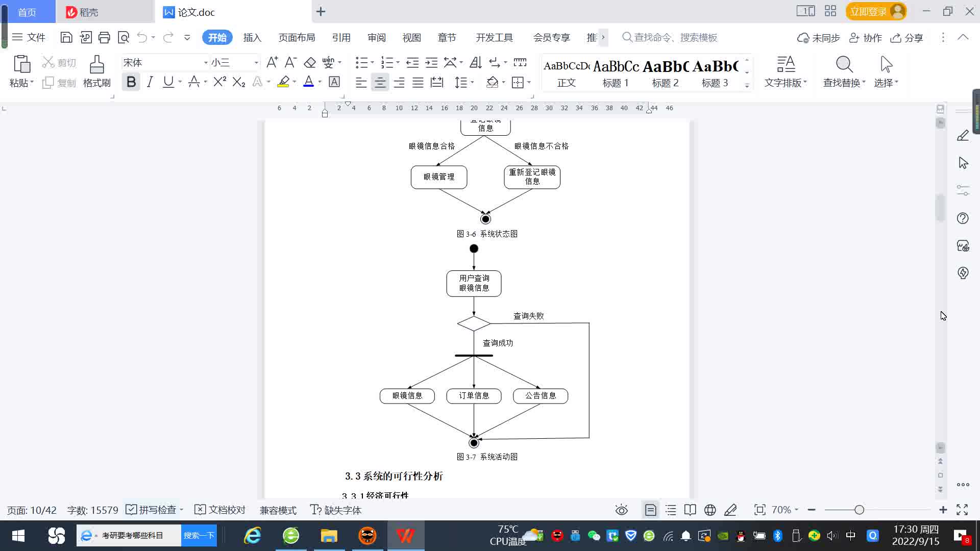Click the 立即登录 login button
The height and width of the screenshot is (551, 980).
click(x=876, y=11)
